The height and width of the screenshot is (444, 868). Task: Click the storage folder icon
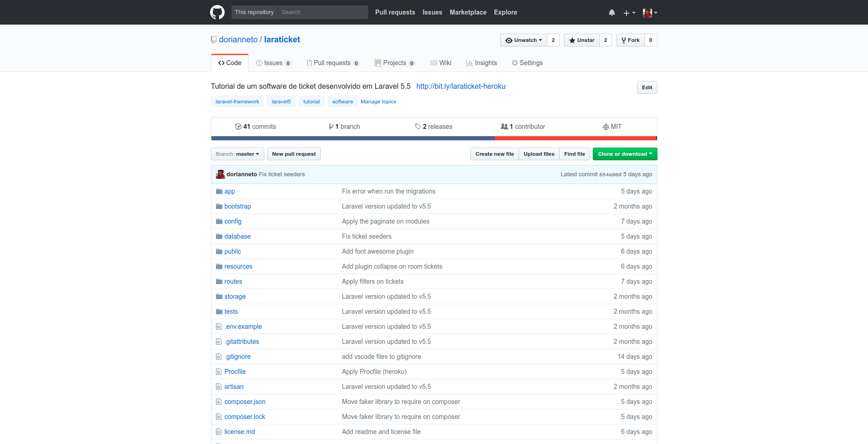pyautogui.click(x=219, y=296)
